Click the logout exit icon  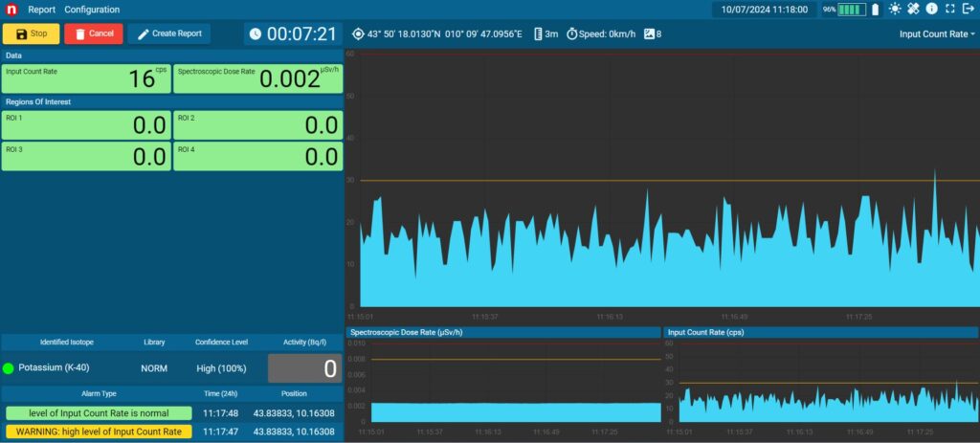point(969,10)
